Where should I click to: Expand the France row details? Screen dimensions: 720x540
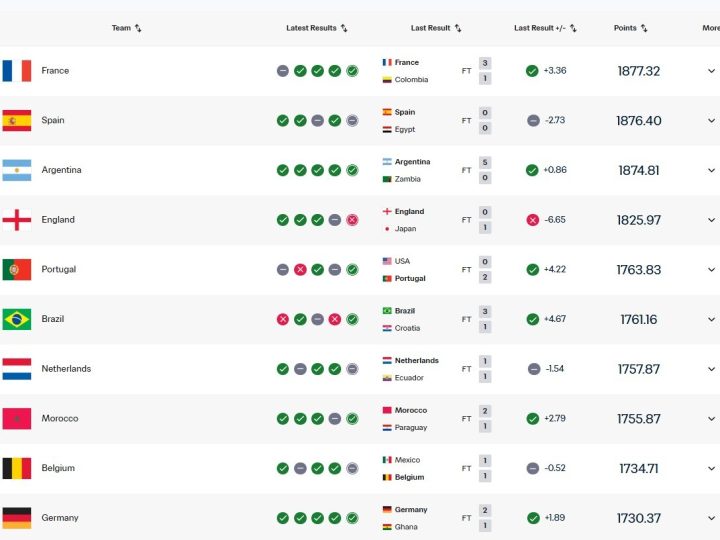pyautogui.click(x=711, y=71)
